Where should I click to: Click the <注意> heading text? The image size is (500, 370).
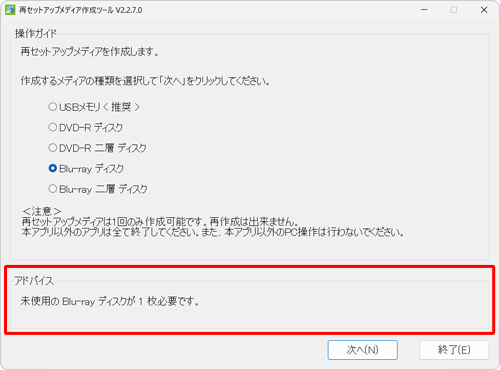point(42,211)
